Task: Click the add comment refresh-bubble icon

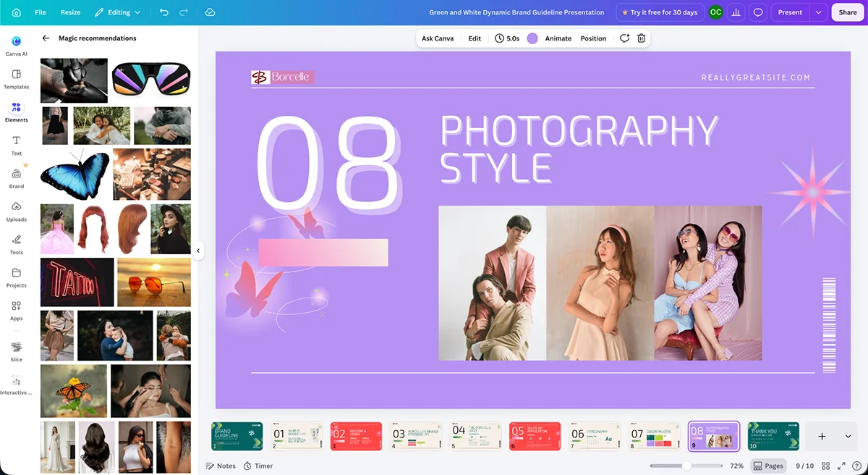Action: [625, 38]
